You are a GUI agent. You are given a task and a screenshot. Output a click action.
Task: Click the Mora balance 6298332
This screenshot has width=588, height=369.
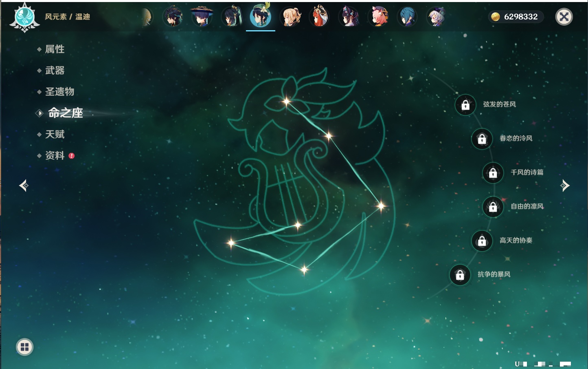click(521, 17)
